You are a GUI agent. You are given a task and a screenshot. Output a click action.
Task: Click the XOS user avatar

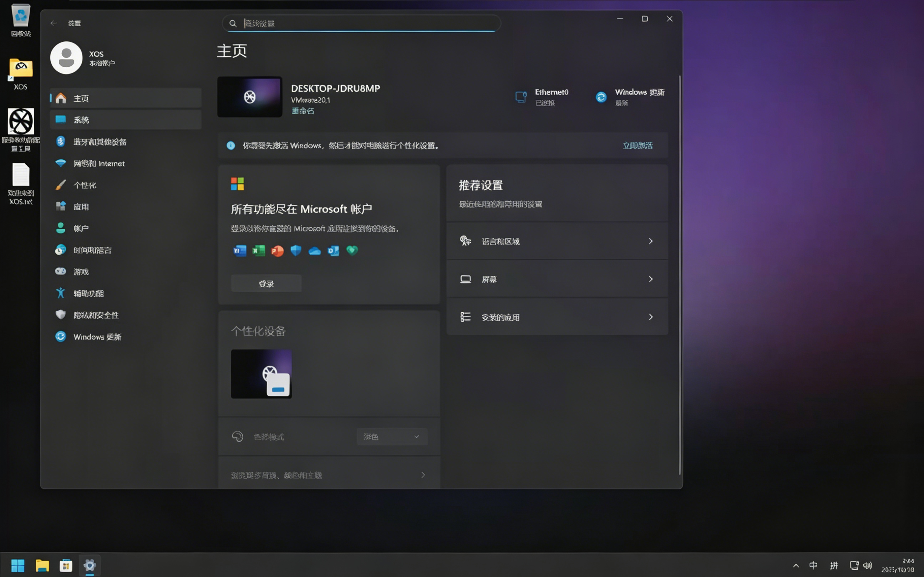(x=66, y=58)
